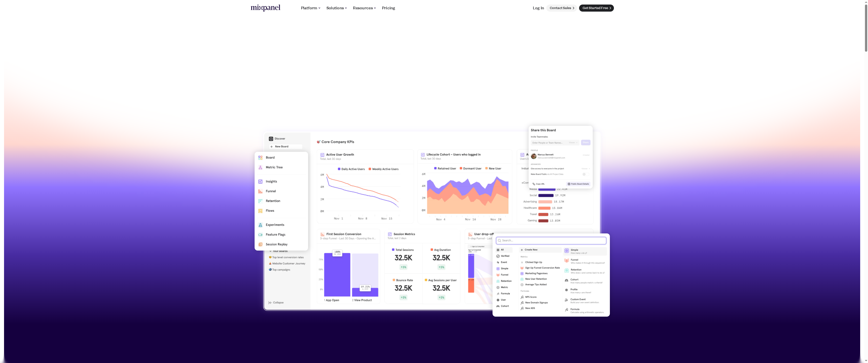Image resolution: width=868 pixels, height=363 pixels.
Task: Click the Experiments flask icon
Action: (x=260, y=225)
